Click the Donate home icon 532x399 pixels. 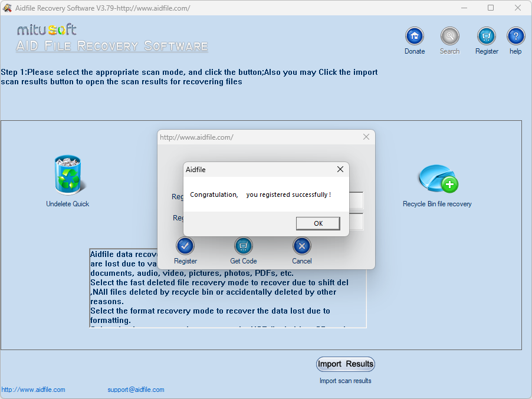[x=414, y=36]
